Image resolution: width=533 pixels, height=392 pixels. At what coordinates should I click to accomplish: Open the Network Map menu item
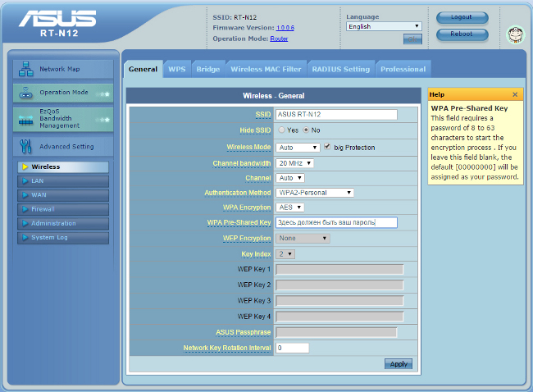click(63, 69)
